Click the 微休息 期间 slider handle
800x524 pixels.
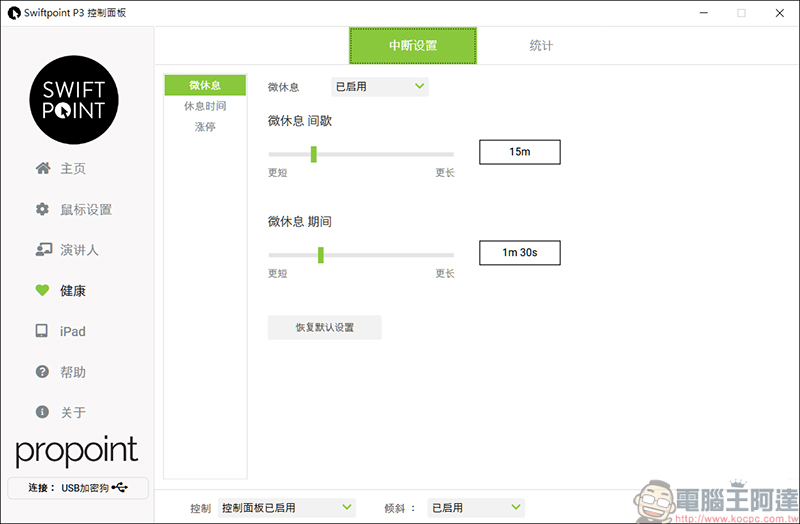tap(321, 255)
